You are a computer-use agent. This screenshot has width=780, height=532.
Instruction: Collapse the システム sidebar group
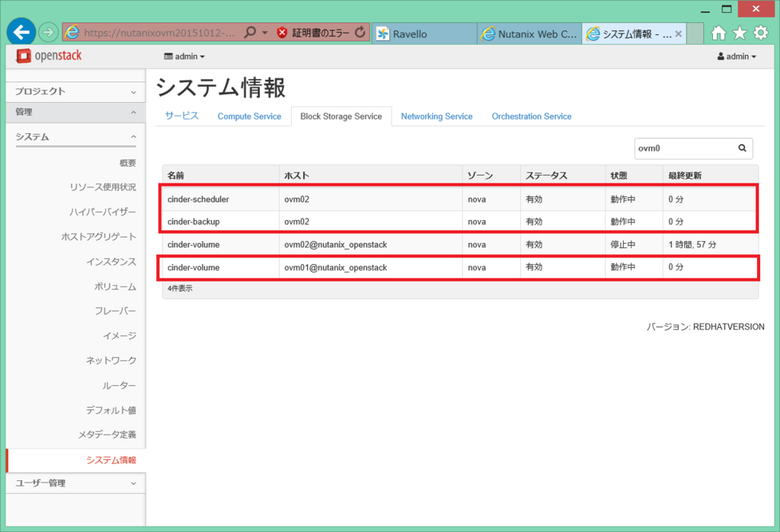pos(75,137)
